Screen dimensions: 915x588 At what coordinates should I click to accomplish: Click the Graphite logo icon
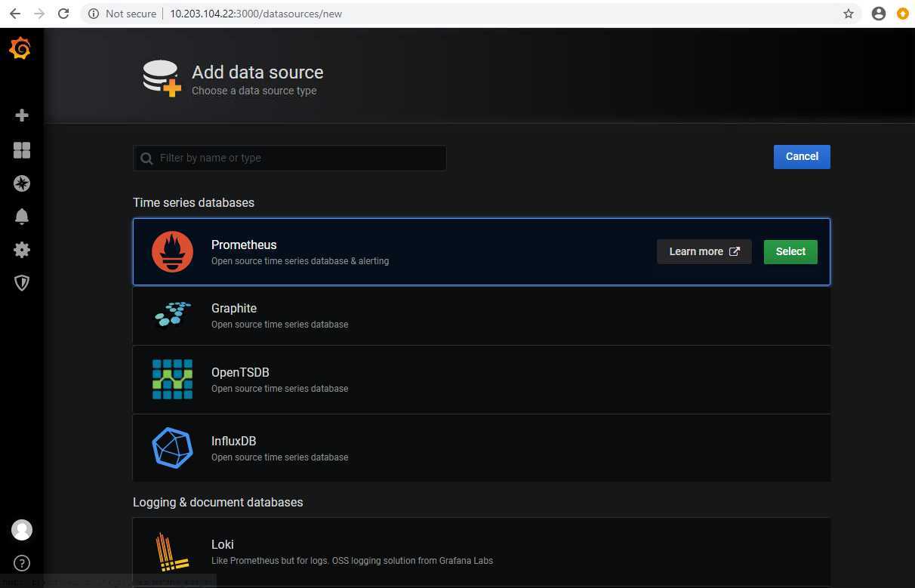click(172, 314)
